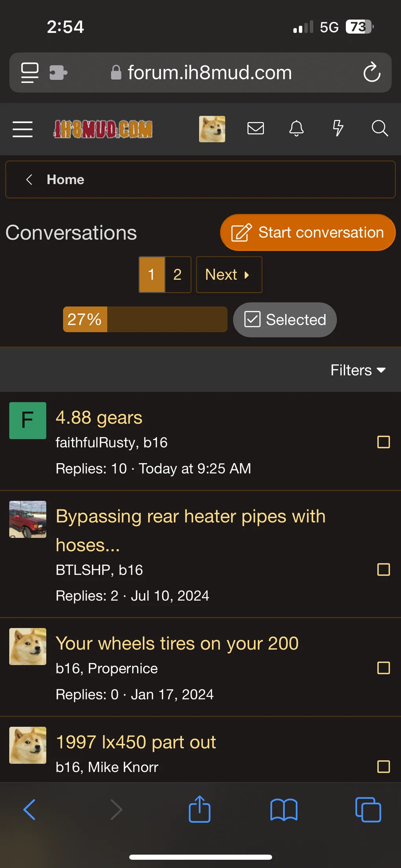
Task: Expand the Filters dropdown
Action: pos(358,370)
